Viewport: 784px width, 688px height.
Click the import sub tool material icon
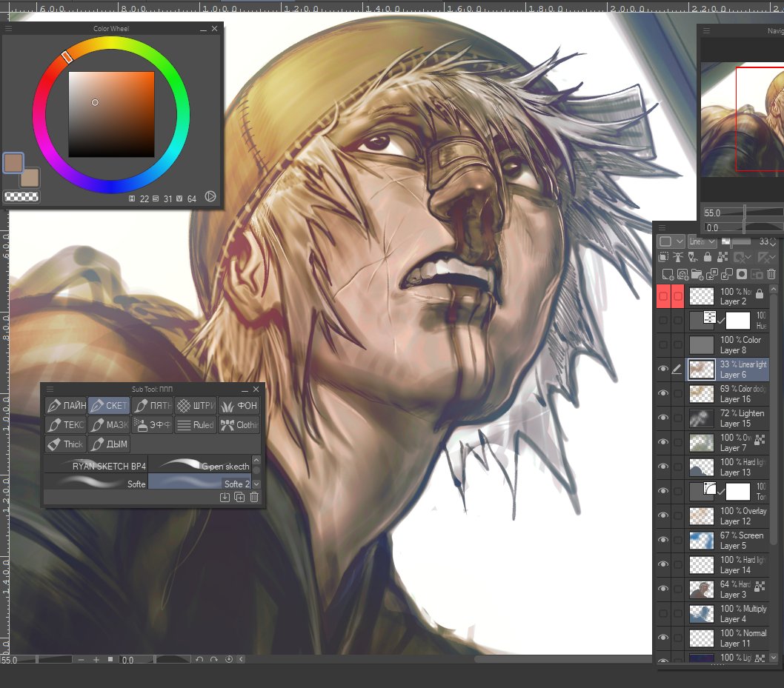[x=225, y=497]
